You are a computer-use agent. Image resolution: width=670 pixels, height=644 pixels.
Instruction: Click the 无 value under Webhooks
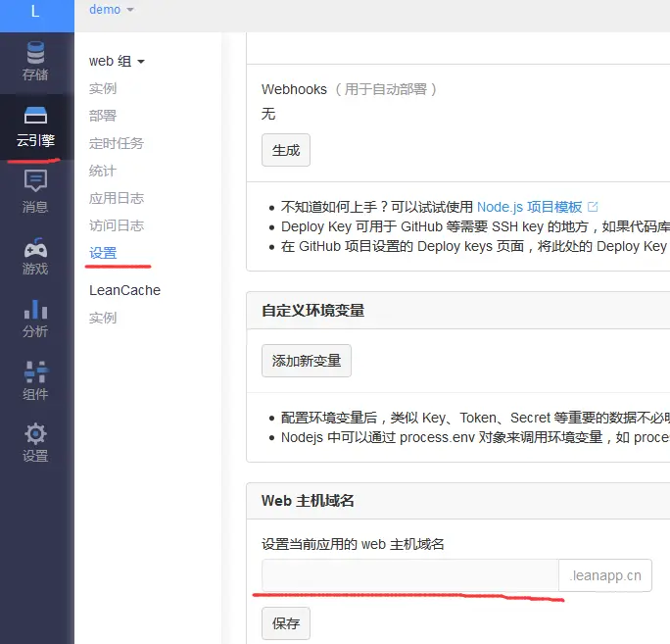(x=268, y=114)
